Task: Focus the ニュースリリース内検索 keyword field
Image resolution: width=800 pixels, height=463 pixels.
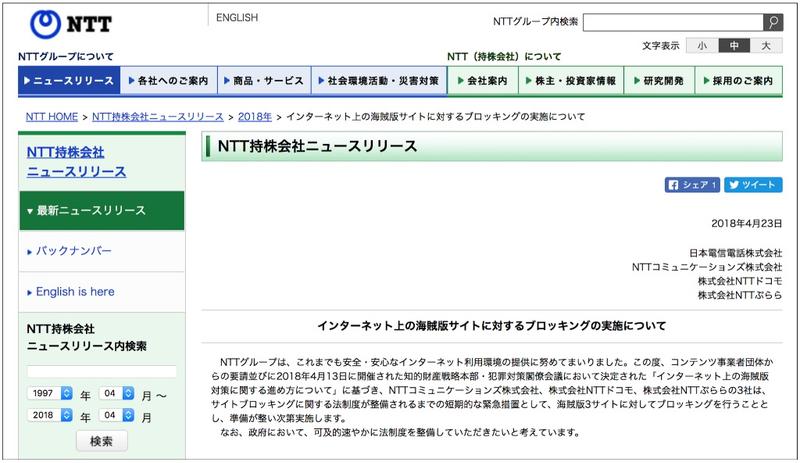Action: (x=102, y=371)
